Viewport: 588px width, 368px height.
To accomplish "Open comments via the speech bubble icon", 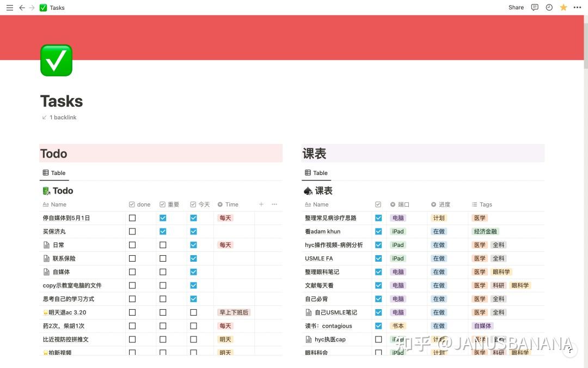I will click(535, 7).
